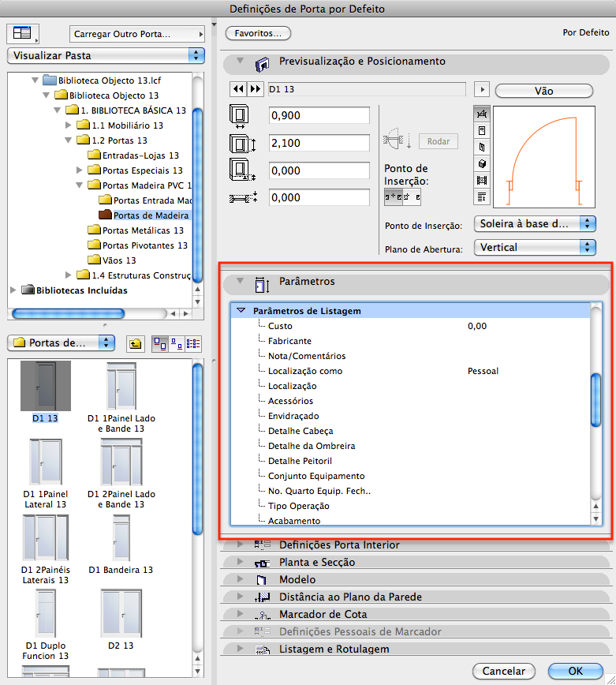Open the flyout arrow next to name field

point(482,89)
